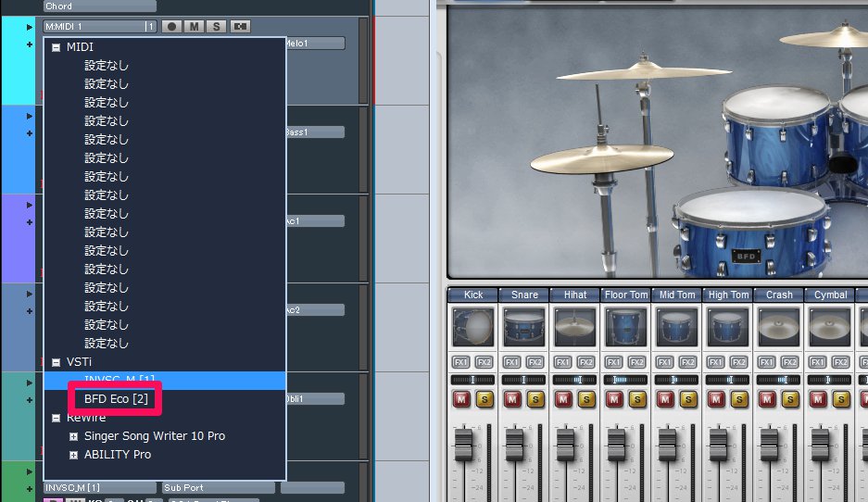Mute the Snare mixer channel
Viewport: 868px width, 502px height.
click(x=512, y=398)
